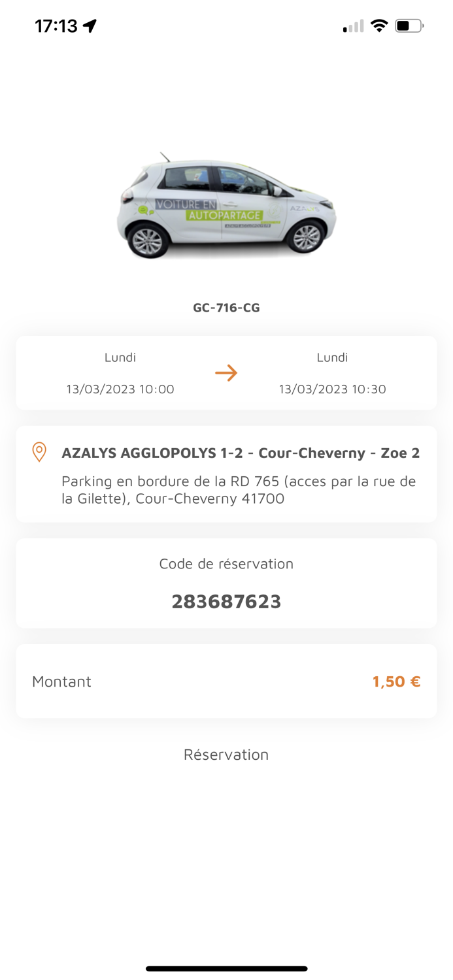
Task: Select the Zoe car photo
Action: point(227,206)
